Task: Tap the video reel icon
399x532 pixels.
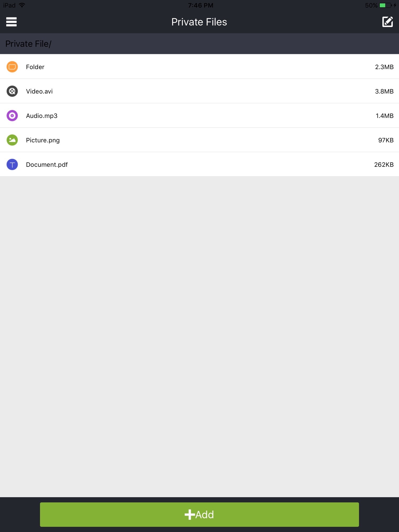Action: coord(12,91)
